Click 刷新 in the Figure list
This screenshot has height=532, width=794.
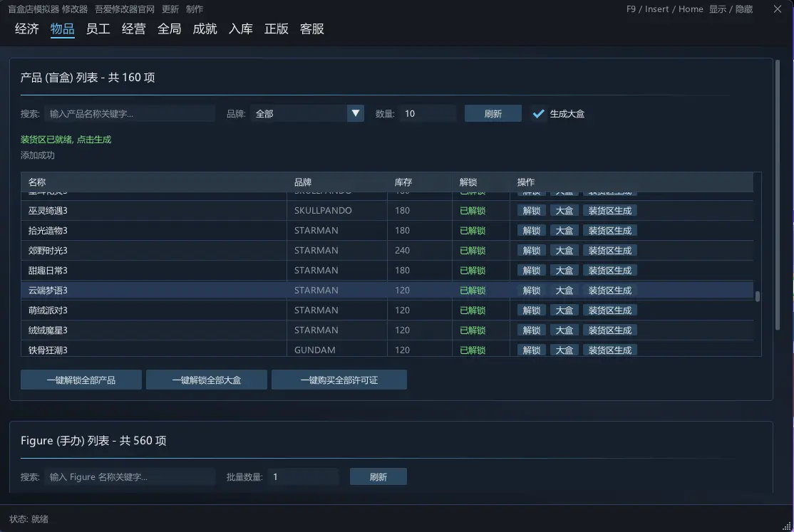(378, 477)
